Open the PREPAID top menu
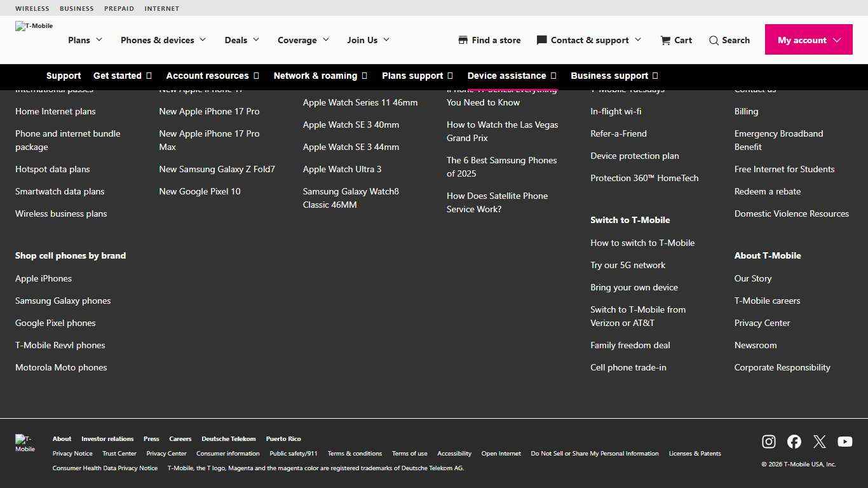This screenshot has height=488, width=868. [119, 8]
